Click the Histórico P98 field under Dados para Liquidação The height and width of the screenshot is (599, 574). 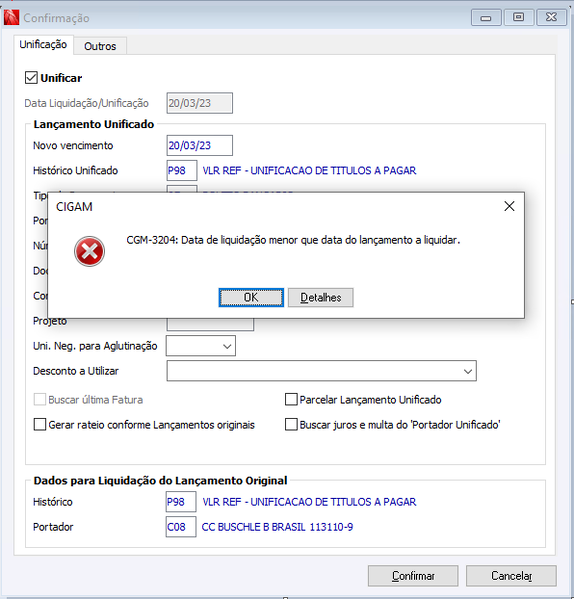click(181, 502)
